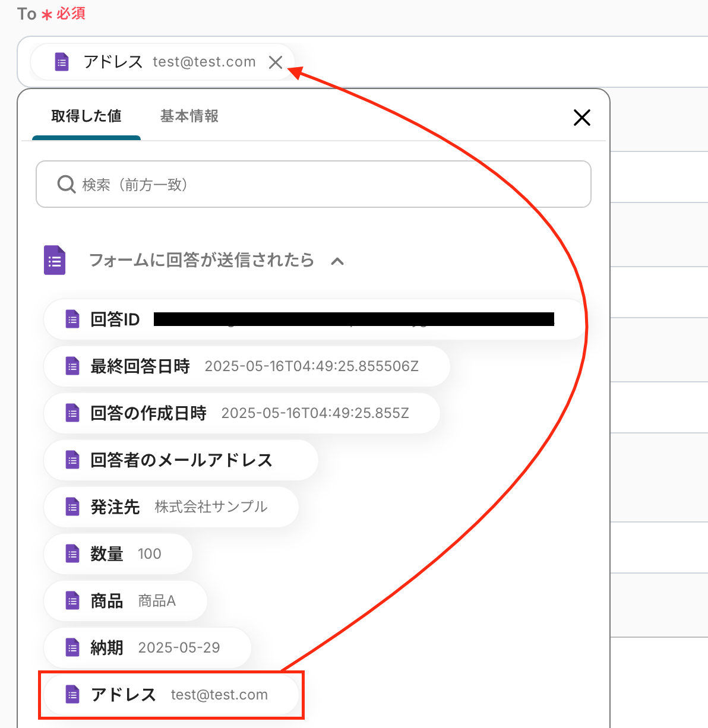Collapse the フォームに回答が送信されたら section chevron
Image resolution: width=708 pixels, height=728 pixels.
click(x=337, y=261)
